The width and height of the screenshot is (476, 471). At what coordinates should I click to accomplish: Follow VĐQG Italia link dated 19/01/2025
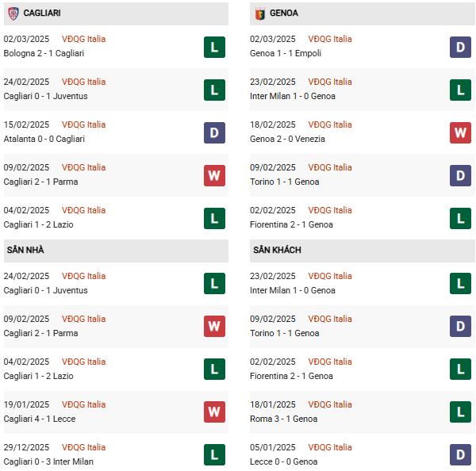[83, 404]
